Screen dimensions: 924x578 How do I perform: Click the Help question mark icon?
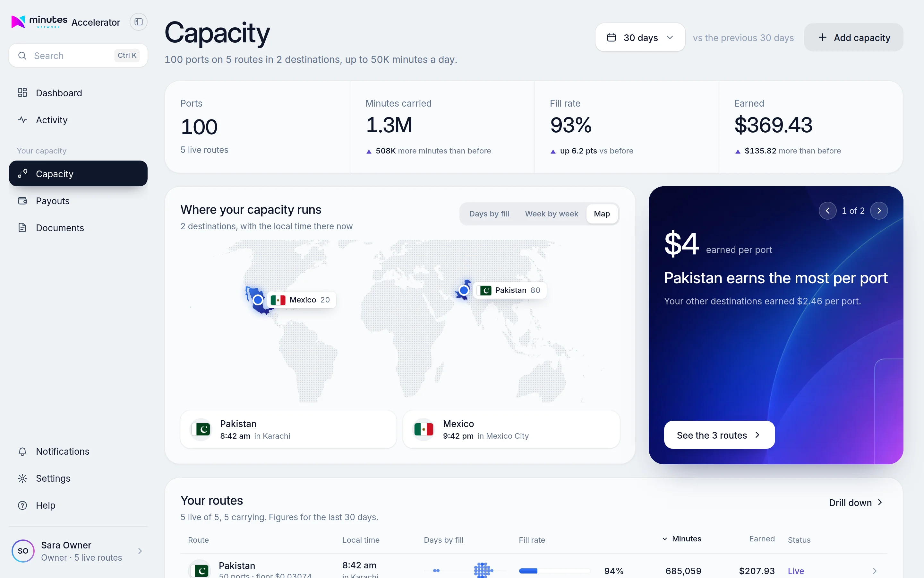click(22, 505)
